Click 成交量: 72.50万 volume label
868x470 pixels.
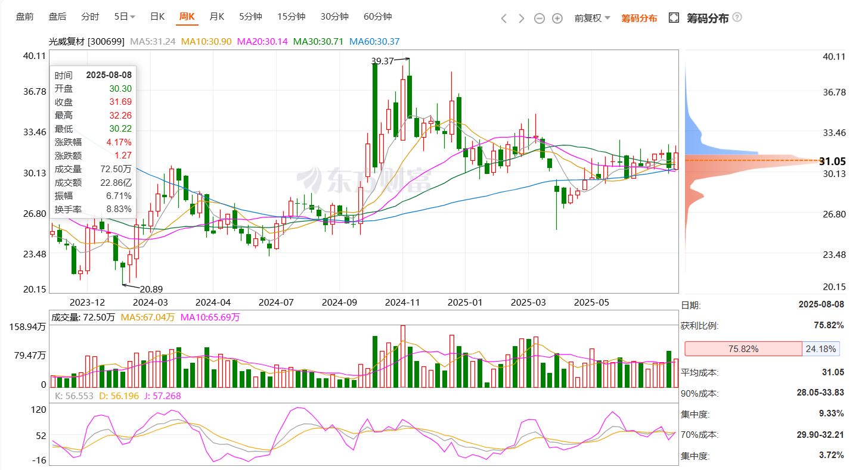tap(83, 318)
